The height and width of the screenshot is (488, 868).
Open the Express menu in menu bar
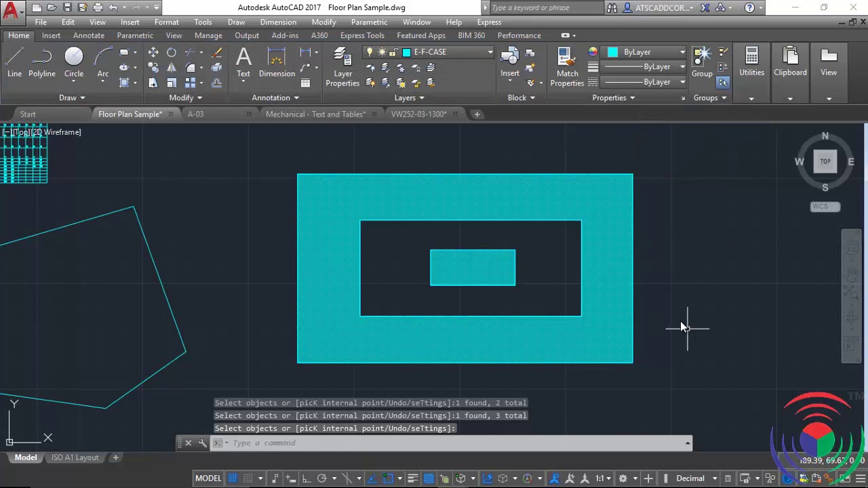tap(489, 22)
